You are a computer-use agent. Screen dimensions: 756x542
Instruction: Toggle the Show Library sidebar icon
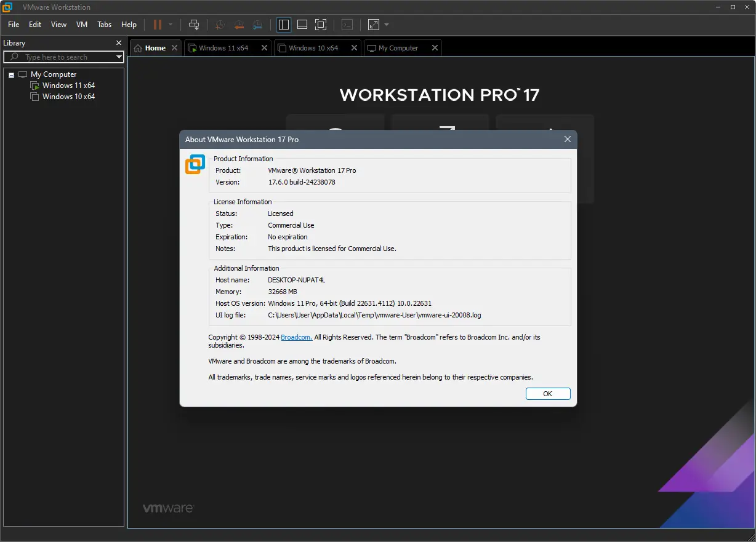tap(284, 25)
